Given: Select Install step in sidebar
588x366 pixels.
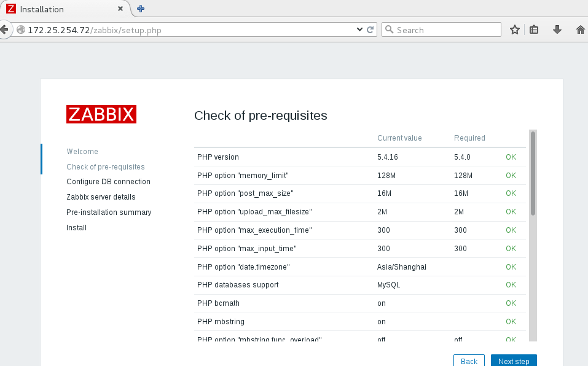Looking at the screenshot, I should 77,228.
